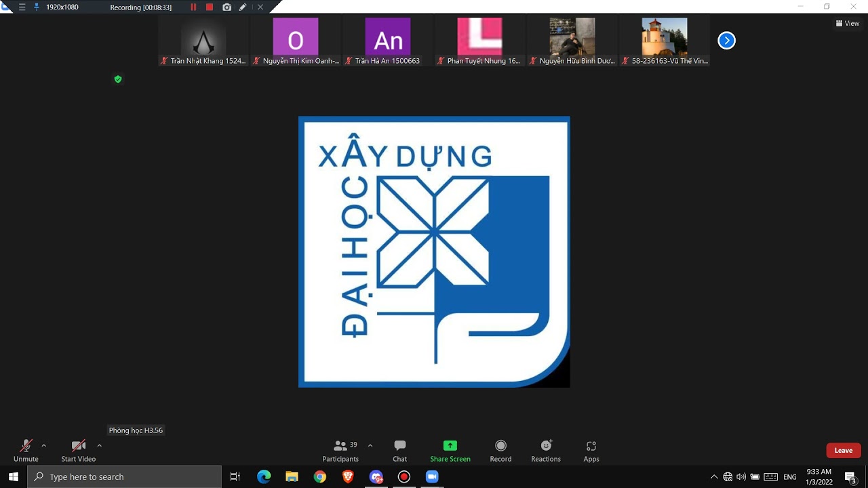The width and height of the screenshot is (868, 488).
Task: Select Trần Nhật Khang participant thumbnail
Action: [x=203, y=41]
